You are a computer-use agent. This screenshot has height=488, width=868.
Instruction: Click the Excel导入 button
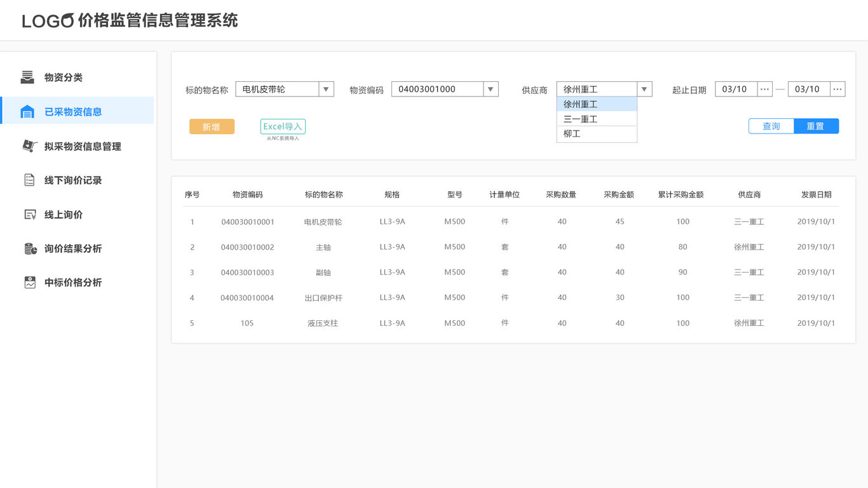click(x=283, y=126)
